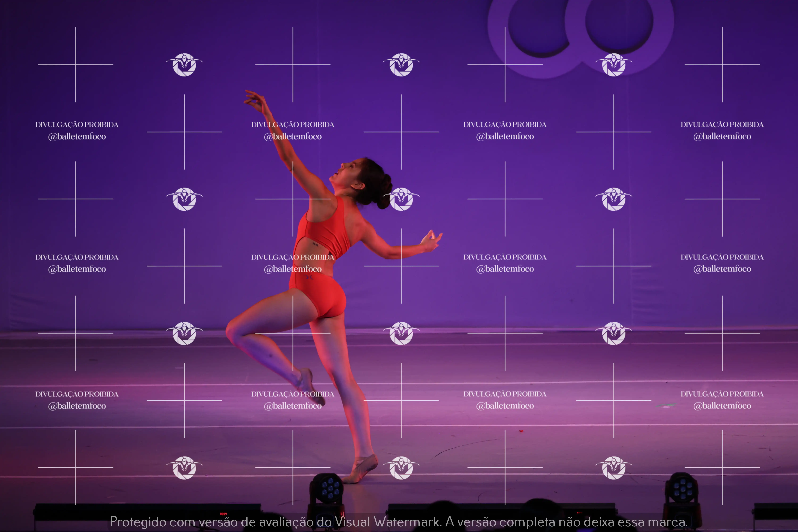Click the camera logo watermark overlapping the dancer's hair bun
The height and width of the screenshot is (532, 798).
pos(401,199)
